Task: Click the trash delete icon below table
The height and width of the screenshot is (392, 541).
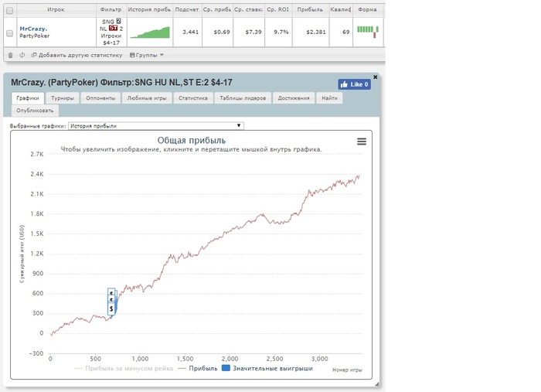Action: point(10,55)
